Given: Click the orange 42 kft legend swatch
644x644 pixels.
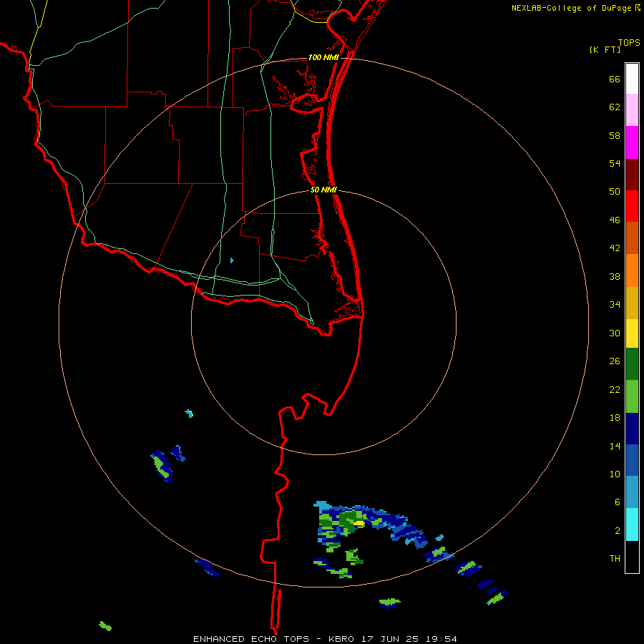Looking at the screenshot, I should point(632,270).
